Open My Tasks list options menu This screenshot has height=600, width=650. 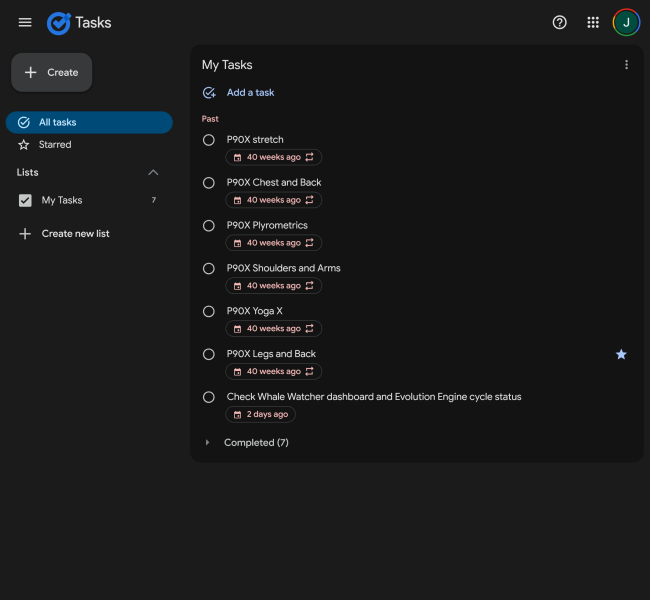(627, 65)
